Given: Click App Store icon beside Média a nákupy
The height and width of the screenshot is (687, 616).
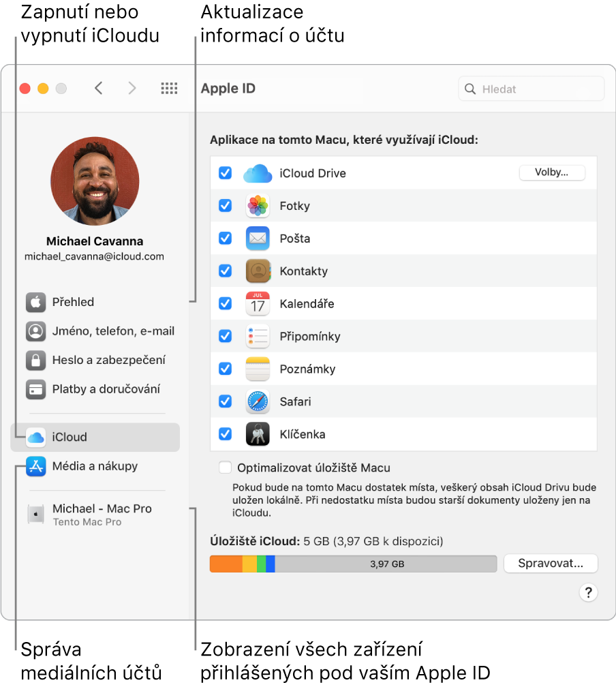Looking at the screenshot, I should (35, 466).
